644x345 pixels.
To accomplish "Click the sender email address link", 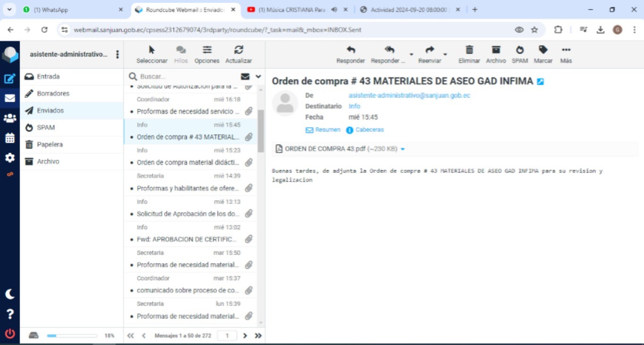I will [x=409, y=95].
